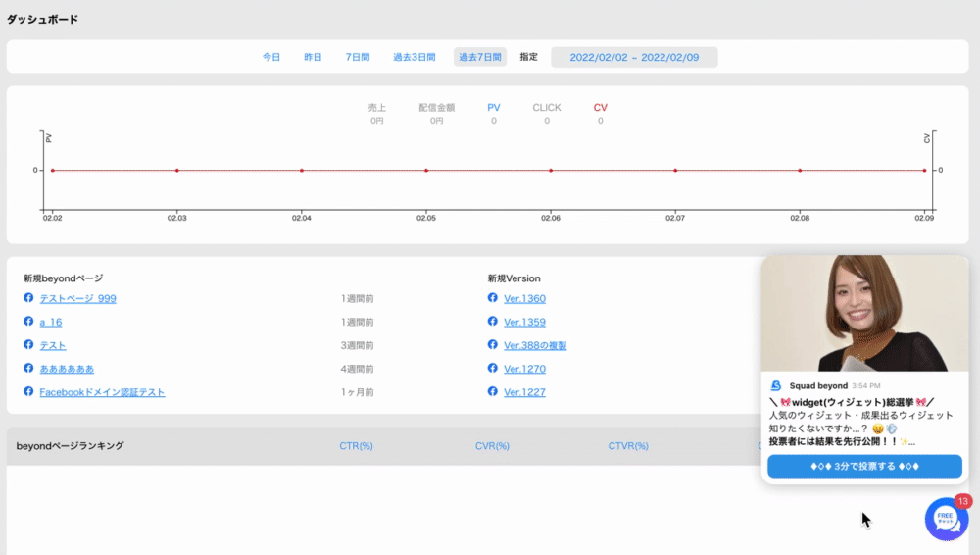Viewport: 980px width, 555px height.
Task: Click Facebook icon beside Ver.1360
Action: (x=493, y=298)
